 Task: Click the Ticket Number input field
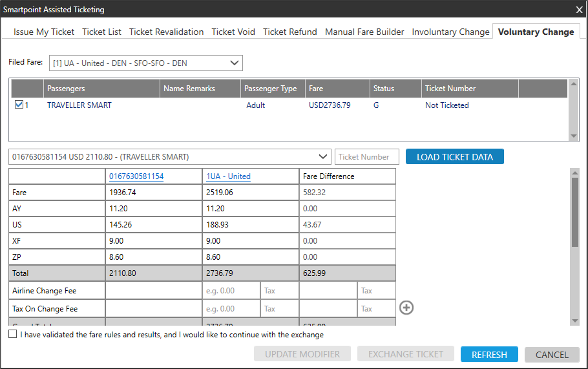pyautogui.click(x=367, y=156)
